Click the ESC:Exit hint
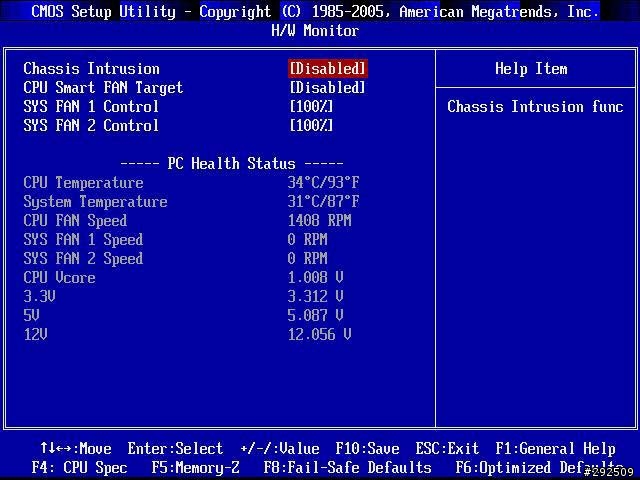This screenshot has width=640, height=480. [x=447, y=448]
